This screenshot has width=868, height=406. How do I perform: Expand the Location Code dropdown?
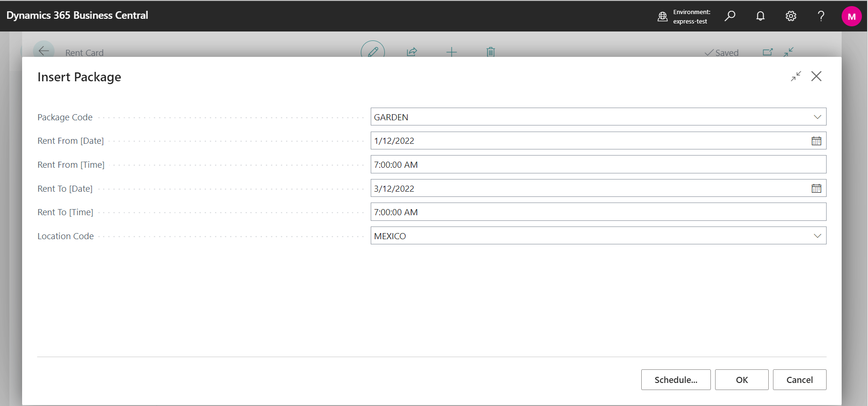(x=817, y=236)
